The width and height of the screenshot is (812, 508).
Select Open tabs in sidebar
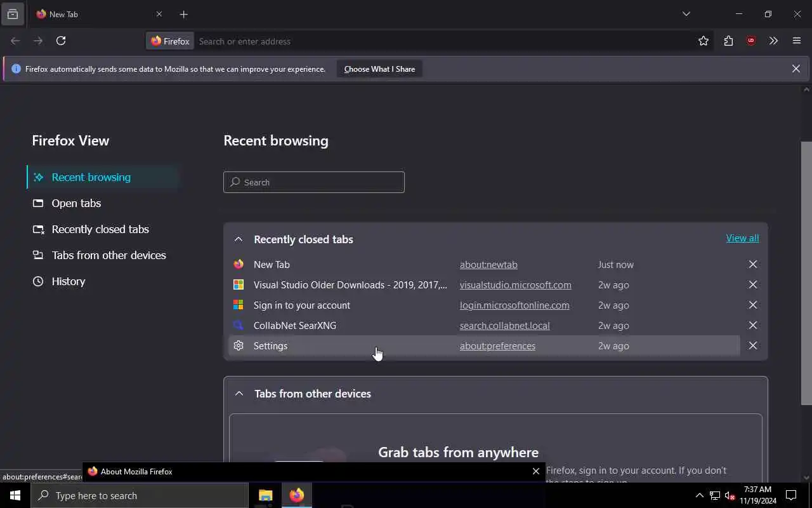point(103,203)
